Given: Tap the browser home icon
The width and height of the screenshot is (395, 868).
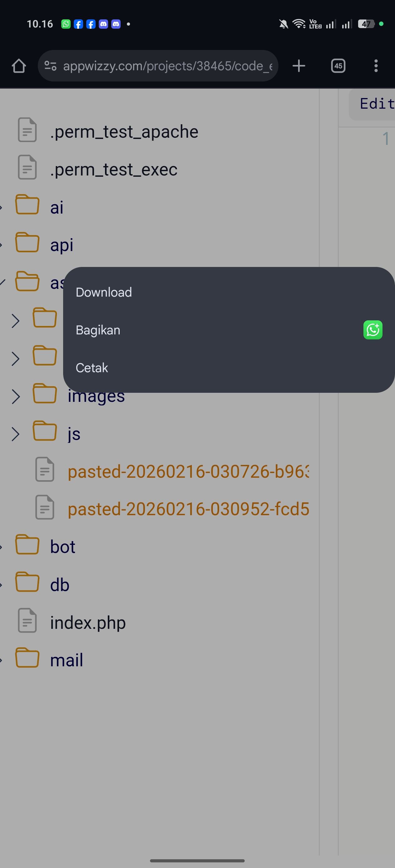Looking at the screenshot, I should click(19, 66).
